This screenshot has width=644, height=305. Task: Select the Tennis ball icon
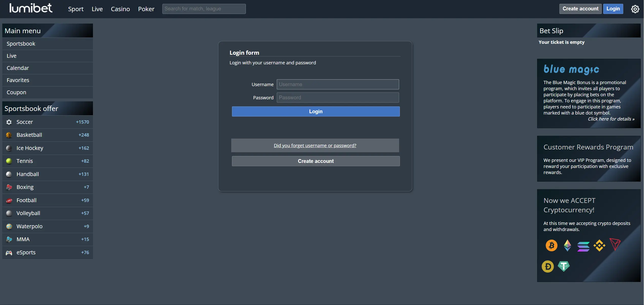point(9,161)
